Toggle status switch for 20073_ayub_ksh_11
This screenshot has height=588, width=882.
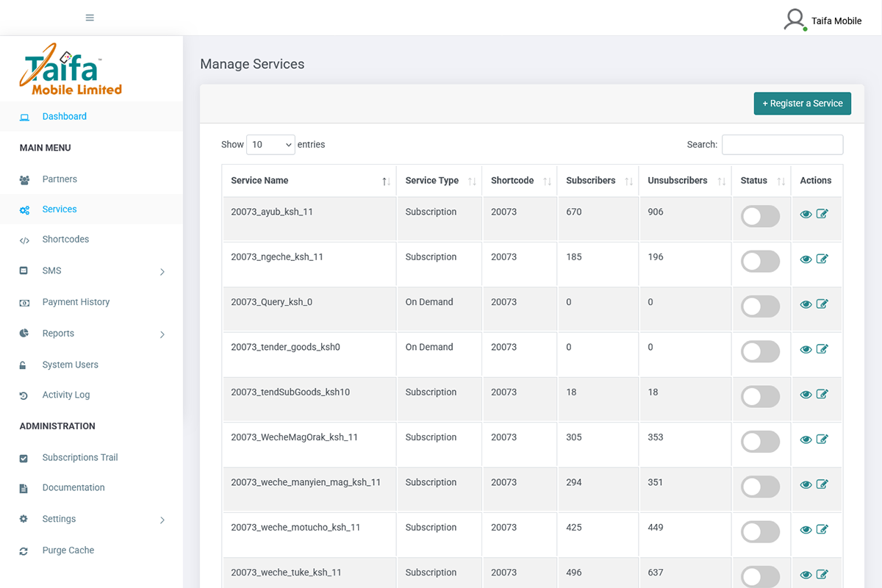760,216
